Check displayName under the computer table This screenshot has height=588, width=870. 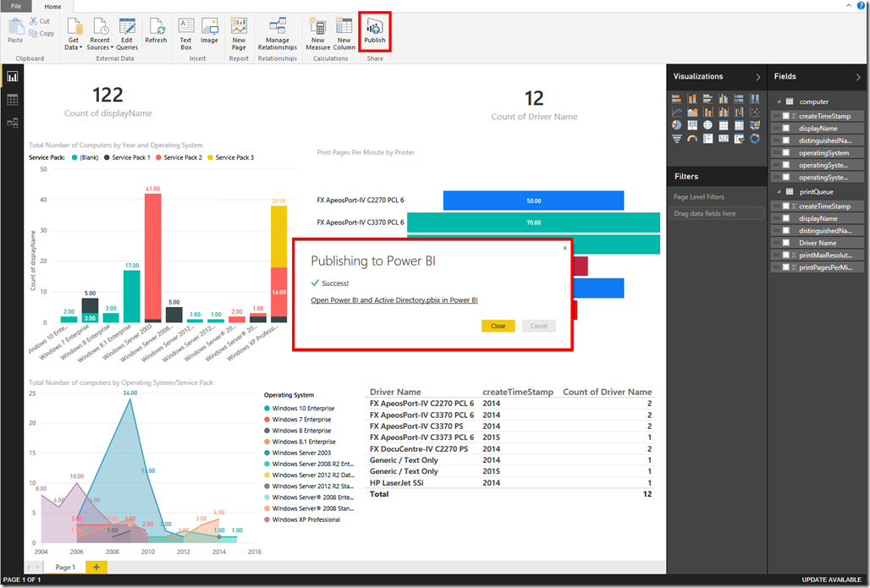point(785,128)
